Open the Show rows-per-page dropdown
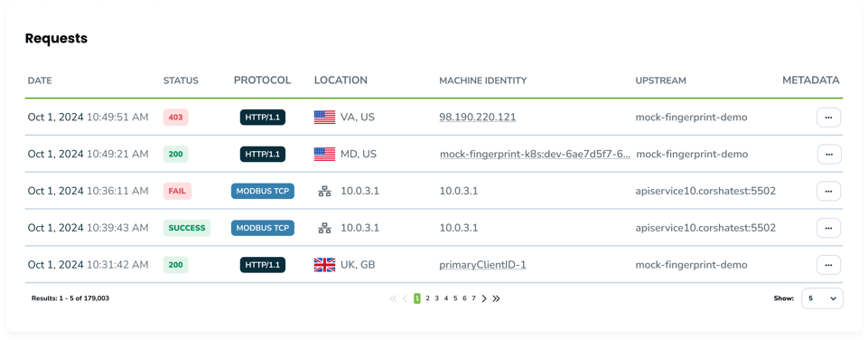This screenshot has height=340, width=868. [822, 298]
